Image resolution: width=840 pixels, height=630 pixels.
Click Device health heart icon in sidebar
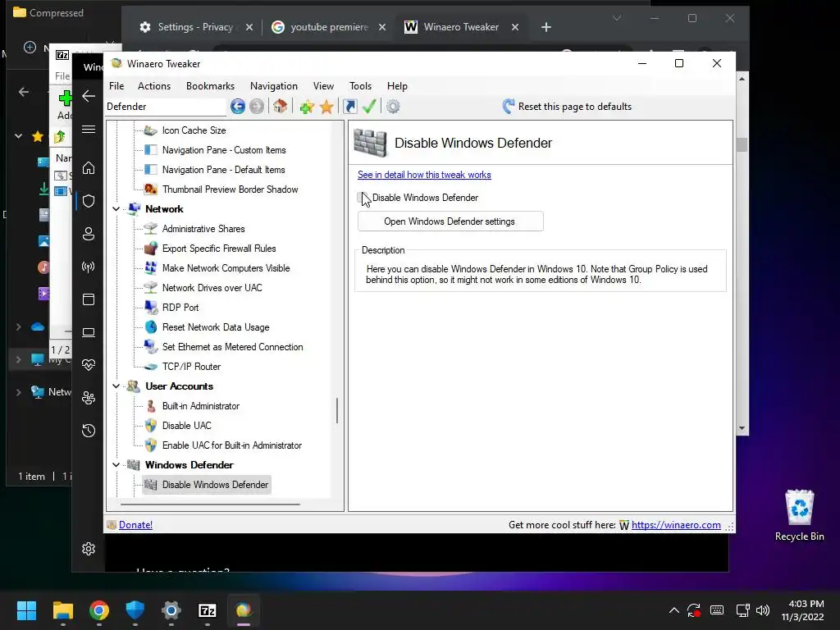point(89,365)
